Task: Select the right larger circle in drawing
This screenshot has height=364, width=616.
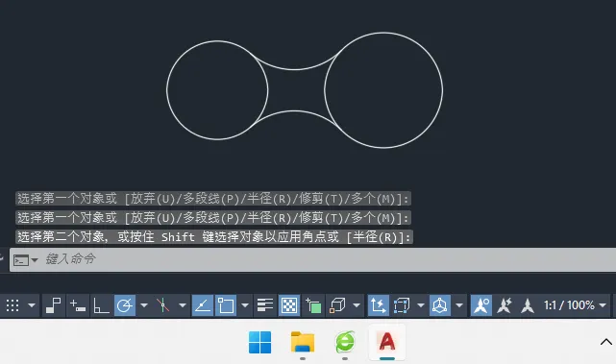Action: 442,90
